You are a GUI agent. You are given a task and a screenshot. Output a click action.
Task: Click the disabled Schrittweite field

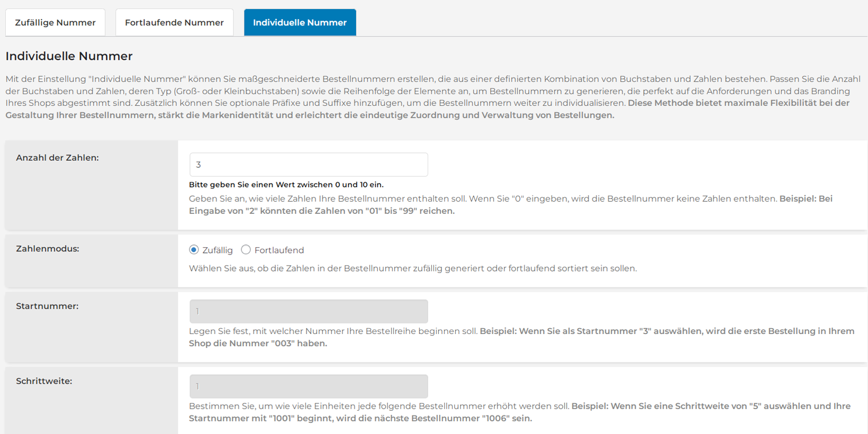click(x=309, y=386)
